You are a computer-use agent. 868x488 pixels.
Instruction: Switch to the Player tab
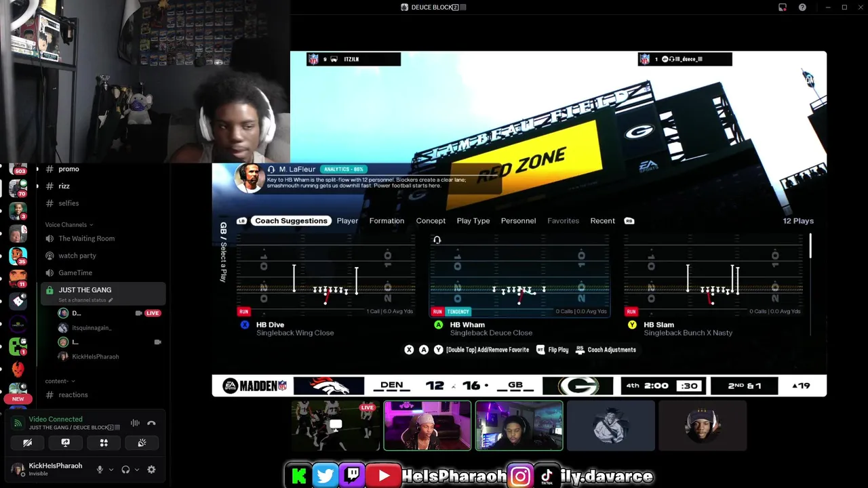click(347, 221)
